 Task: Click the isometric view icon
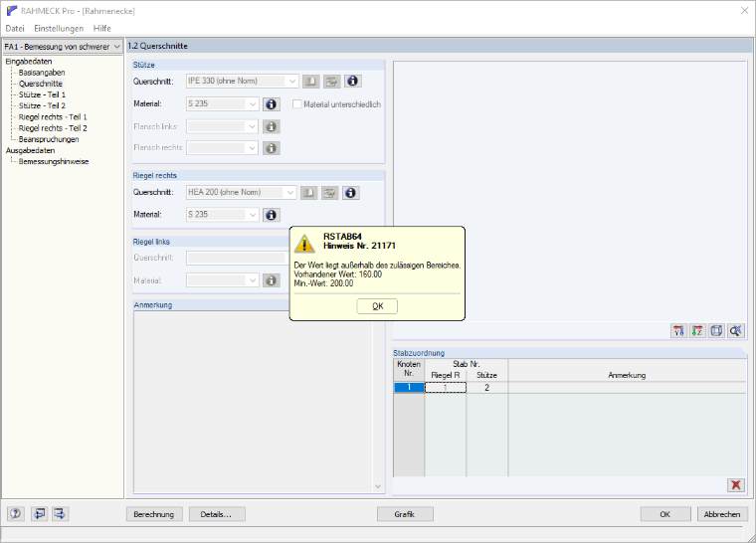click(x=717, y=331)
